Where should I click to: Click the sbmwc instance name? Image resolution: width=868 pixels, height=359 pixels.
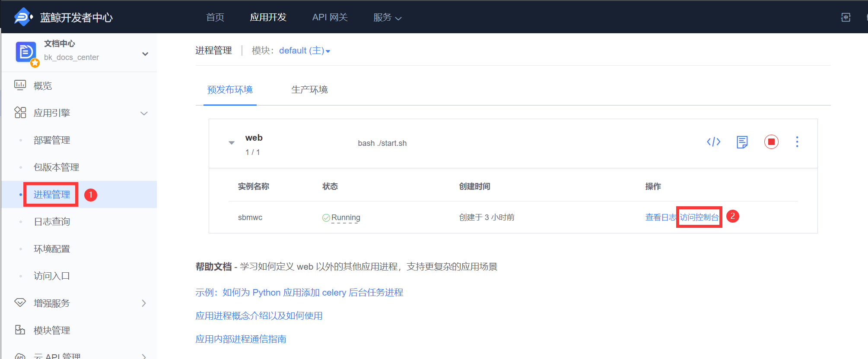coord(250,217)
